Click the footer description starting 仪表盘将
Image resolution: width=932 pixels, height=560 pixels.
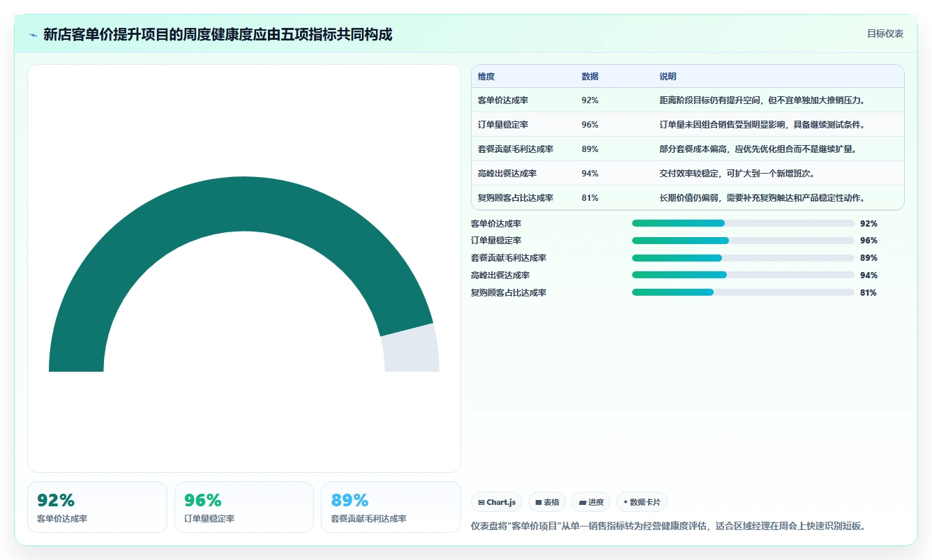tap(668, 527)
